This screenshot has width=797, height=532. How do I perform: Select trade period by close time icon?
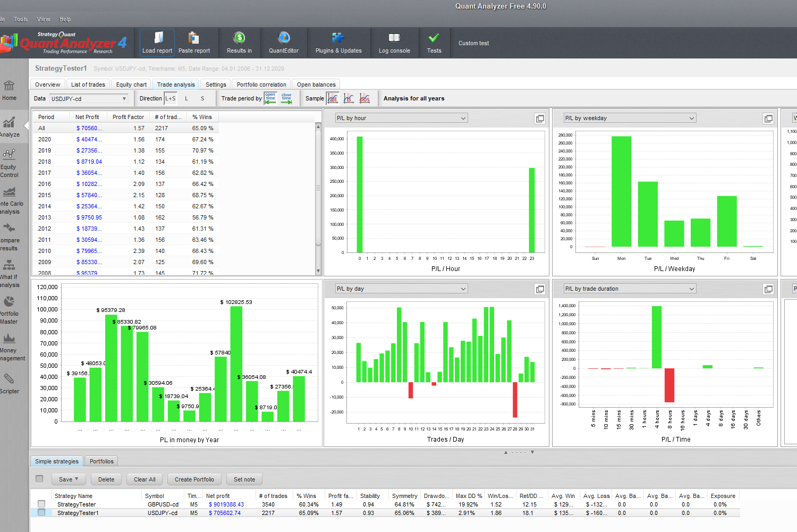point(286,98)
